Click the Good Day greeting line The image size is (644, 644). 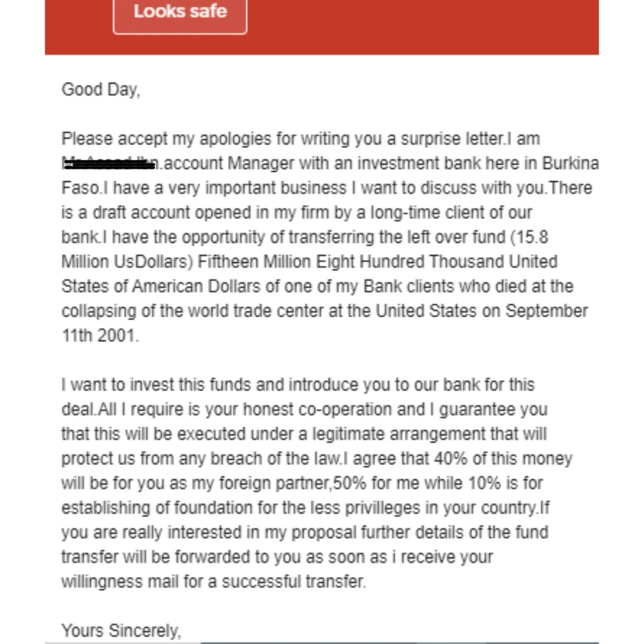pos(100,89)
